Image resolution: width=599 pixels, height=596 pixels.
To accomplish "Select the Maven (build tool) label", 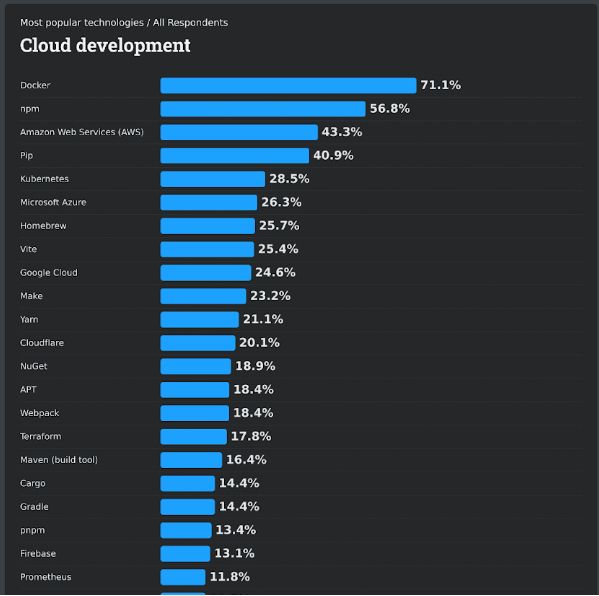I will (x=59, y=460).
